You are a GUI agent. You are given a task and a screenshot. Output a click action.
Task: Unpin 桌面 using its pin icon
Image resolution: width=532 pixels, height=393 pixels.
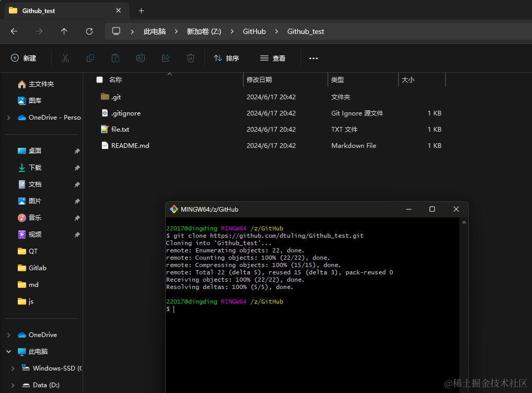click(77, 151)
